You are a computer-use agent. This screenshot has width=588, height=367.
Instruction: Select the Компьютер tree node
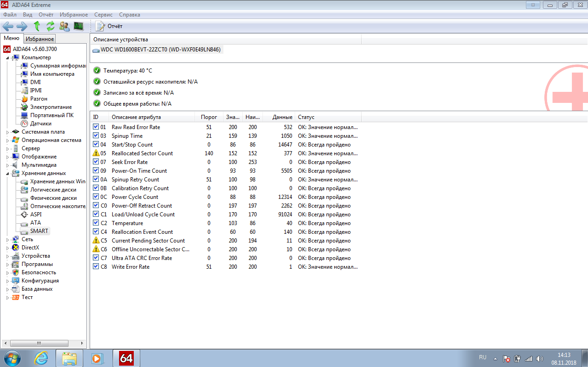(36, 57)
